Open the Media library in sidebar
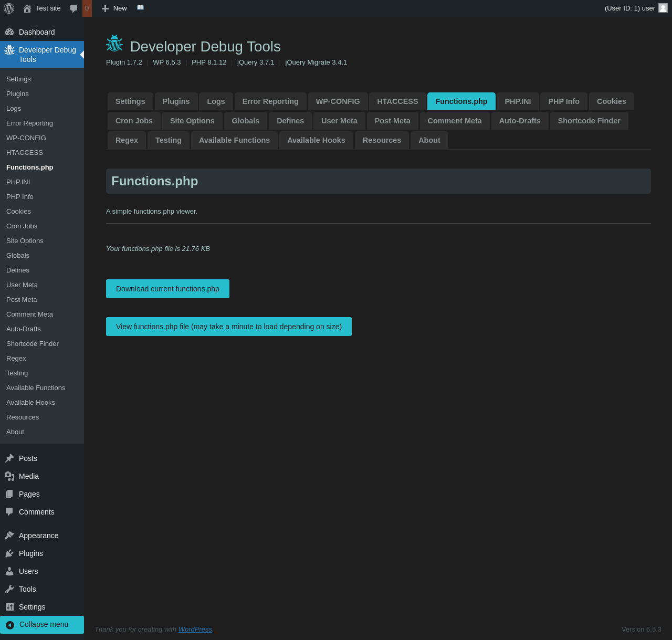 click(28, 476)
